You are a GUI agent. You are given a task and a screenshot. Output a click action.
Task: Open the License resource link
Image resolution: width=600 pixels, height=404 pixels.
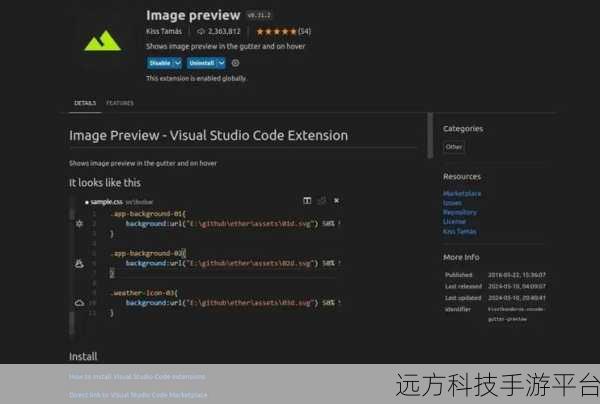[454, 222]
